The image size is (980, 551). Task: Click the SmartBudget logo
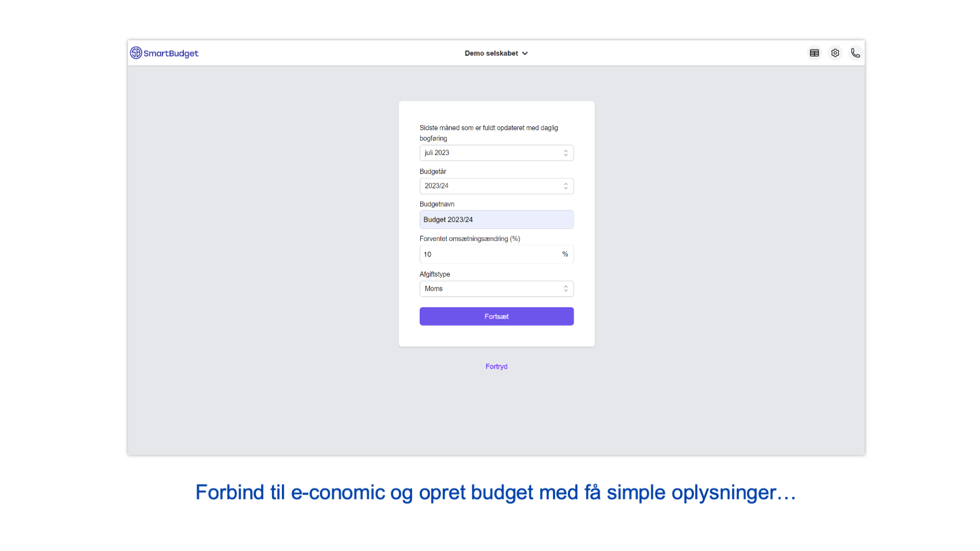164,52
